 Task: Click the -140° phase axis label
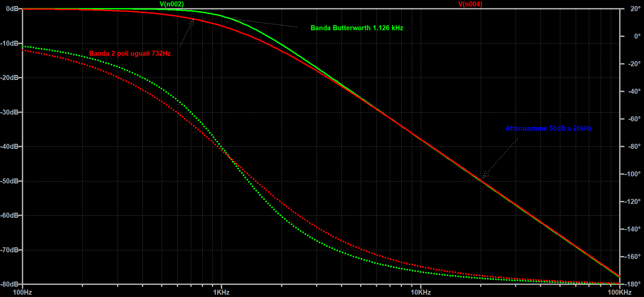coord(633,229)
